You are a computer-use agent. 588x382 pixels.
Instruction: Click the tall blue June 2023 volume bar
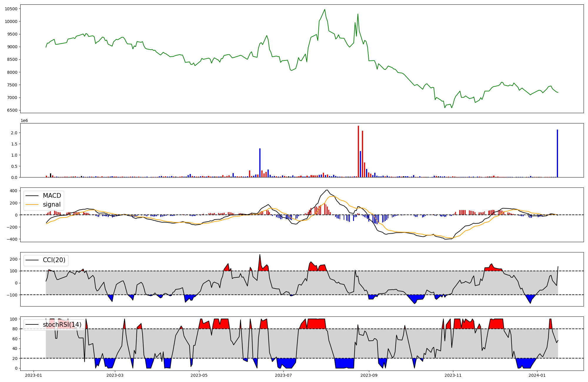click(260, 162)
